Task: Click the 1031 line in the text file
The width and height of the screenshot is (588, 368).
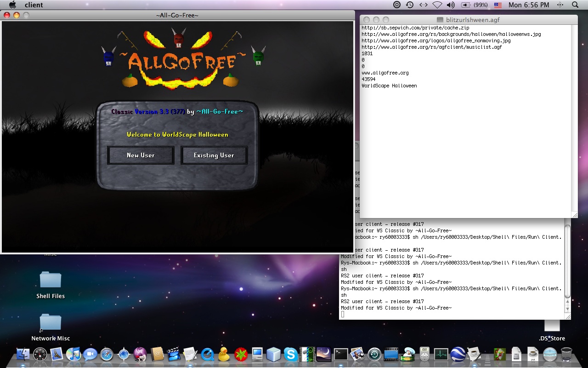Action: (367, 53)
